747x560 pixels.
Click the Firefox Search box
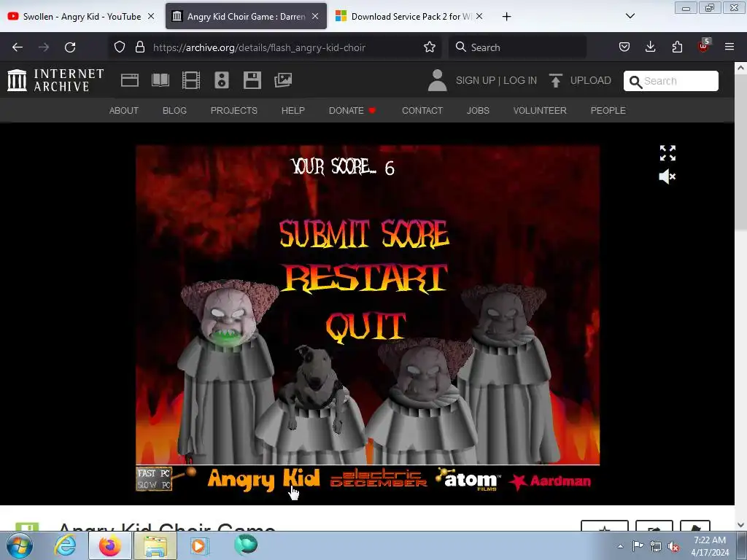coord(517,47)
